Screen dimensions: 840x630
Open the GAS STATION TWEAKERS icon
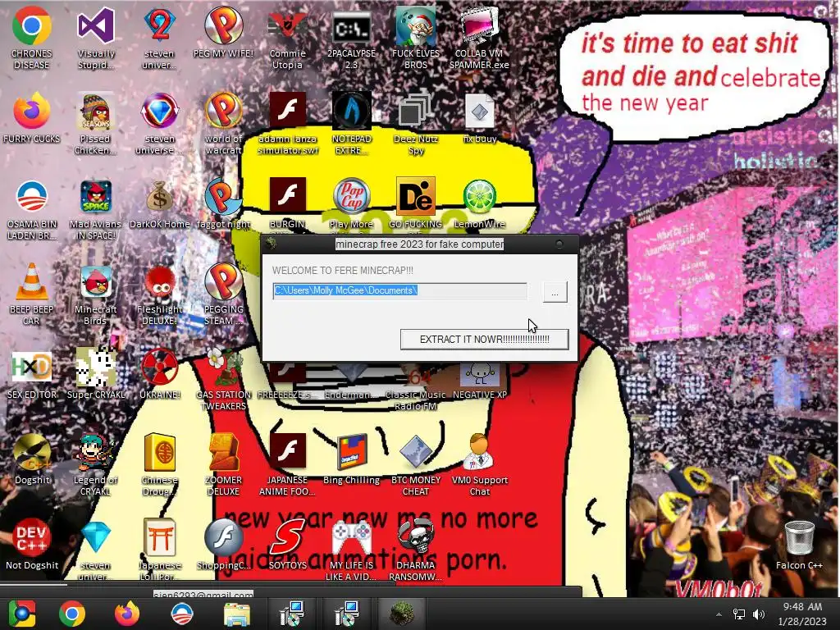223,367
